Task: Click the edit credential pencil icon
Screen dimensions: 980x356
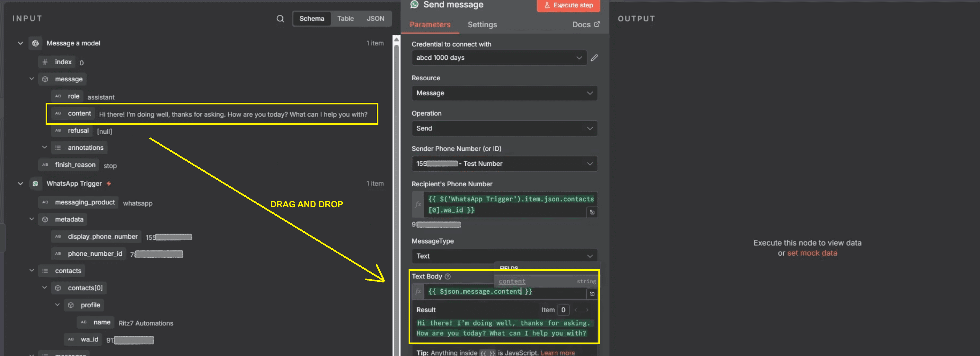Action: coord(594,58)
